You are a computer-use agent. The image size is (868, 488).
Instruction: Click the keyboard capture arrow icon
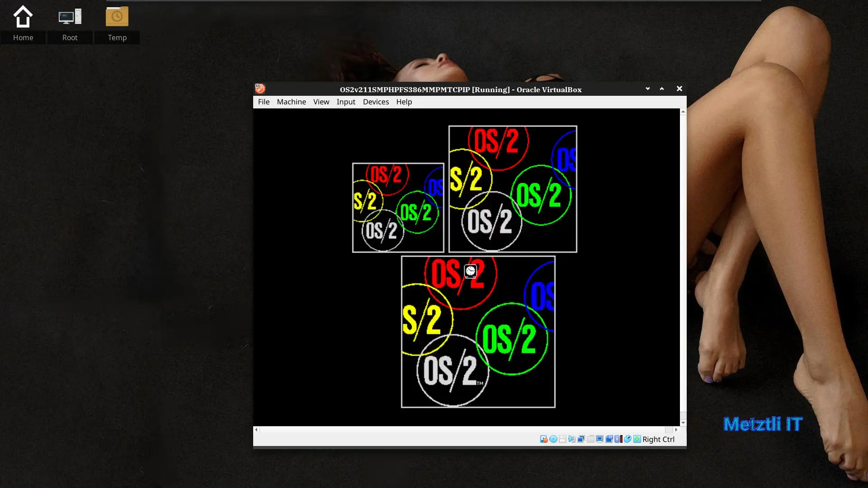[x=637, y=439]
